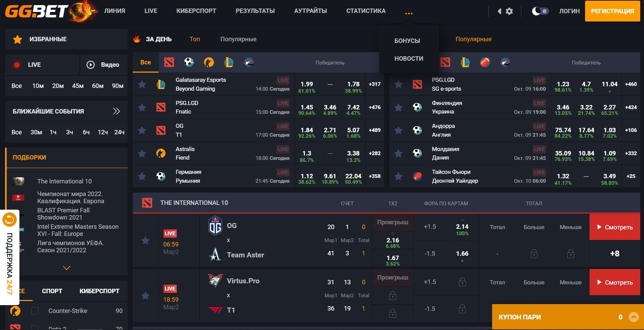Click the Логин link
This screenshot has width=644, height=330.
(x=569, y=11)
